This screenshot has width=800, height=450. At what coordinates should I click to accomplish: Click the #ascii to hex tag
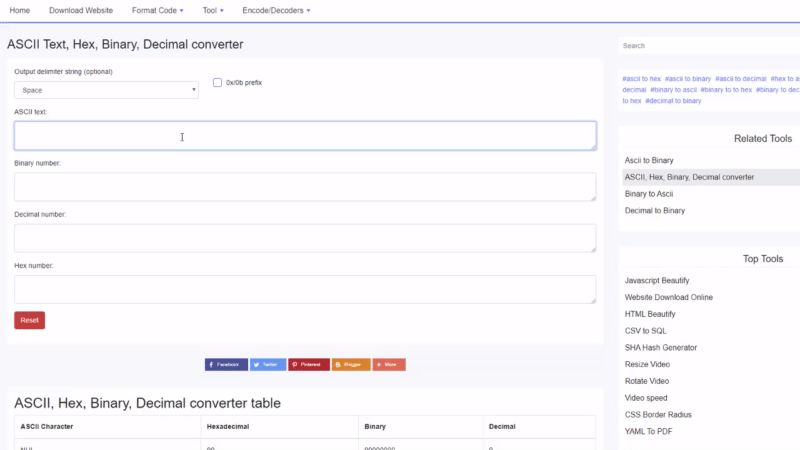641,78
